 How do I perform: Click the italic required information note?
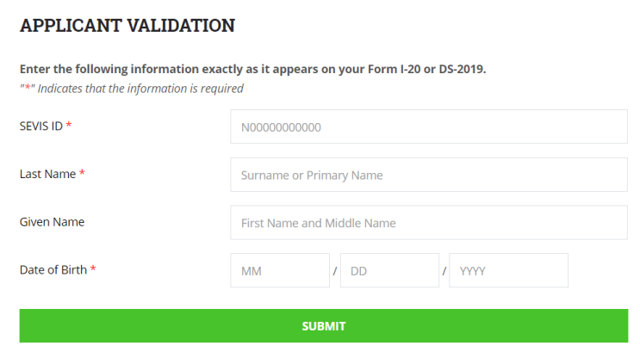pos(132,89)
